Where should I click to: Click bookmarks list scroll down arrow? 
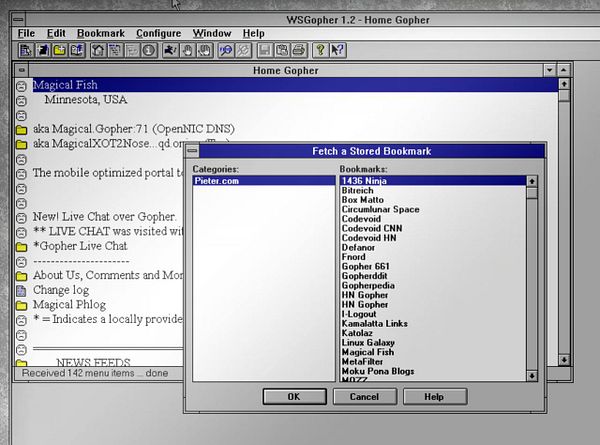point(532,376)
